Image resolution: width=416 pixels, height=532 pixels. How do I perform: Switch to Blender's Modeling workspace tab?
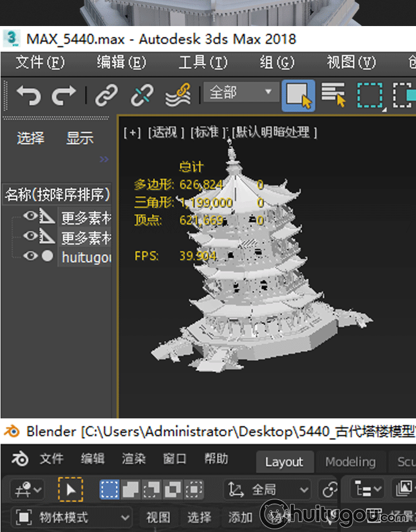tap(351, 462)
